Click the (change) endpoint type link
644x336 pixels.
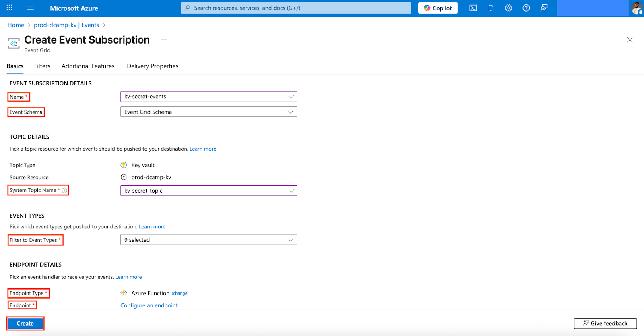point(180,293)
